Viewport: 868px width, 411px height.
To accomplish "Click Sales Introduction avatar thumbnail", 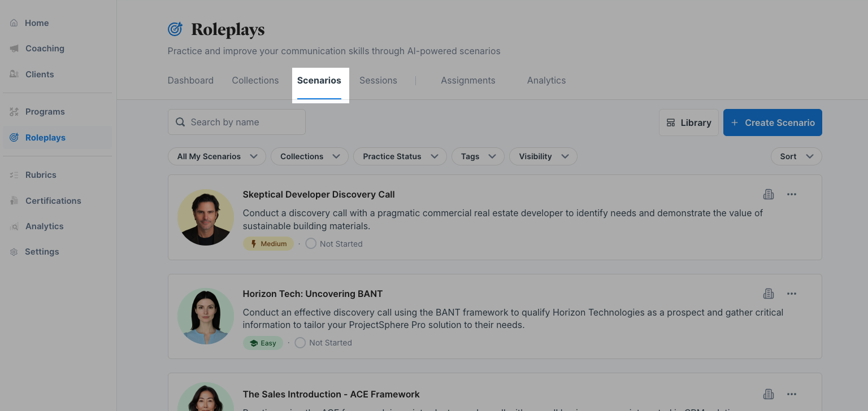I will point(206,397).
